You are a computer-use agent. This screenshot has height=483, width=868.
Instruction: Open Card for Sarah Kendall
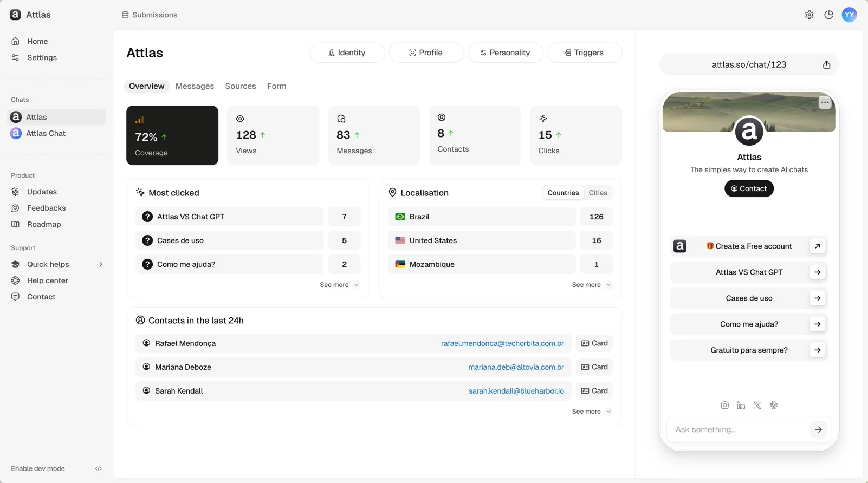click(x=594, y=391)
